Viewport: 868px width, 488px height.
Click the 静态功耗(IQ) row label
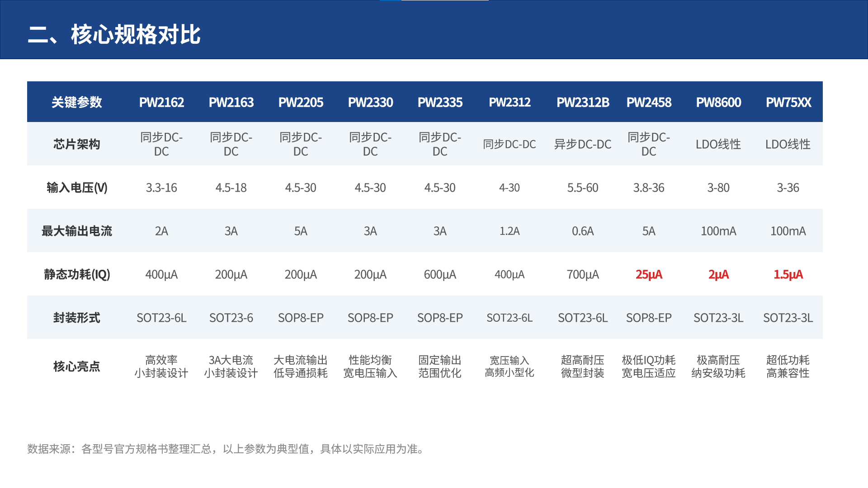[77, 274]
